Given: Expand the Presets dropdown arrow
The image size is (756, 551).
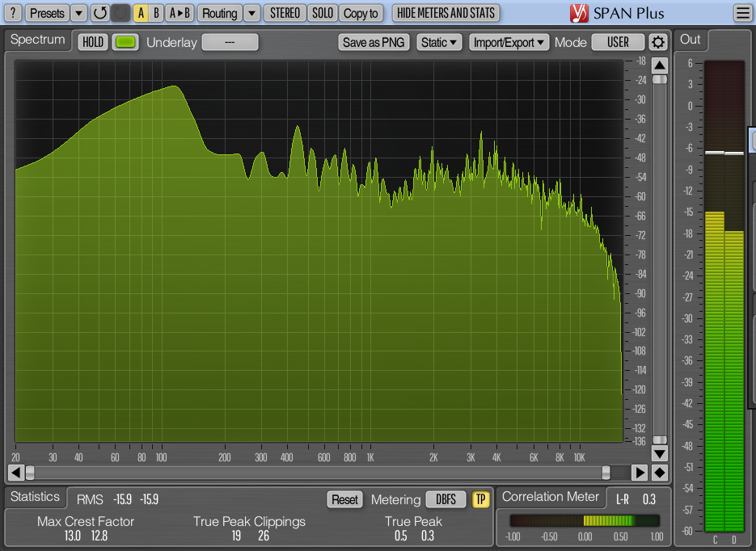Looking at the screenshot, I should (x=78, y=13).
